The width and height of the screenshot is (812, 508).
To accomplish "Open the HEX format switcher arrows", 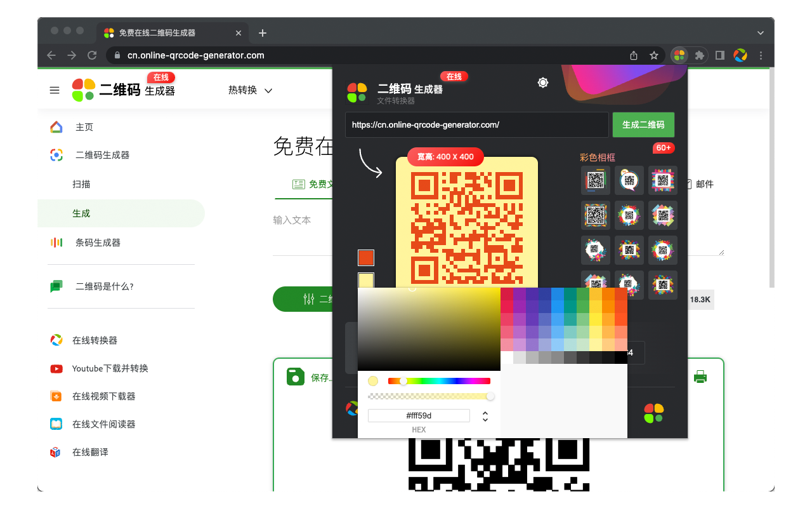I will pyautogui.click(x=485, y=415).
